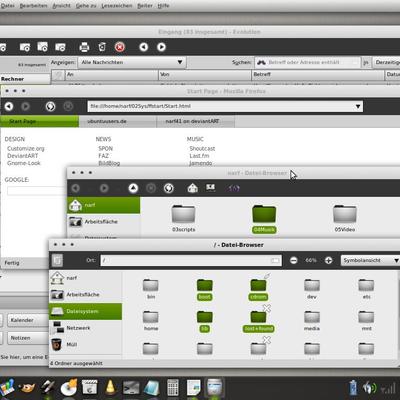400x400 pixels.
Task: Print the message in the mail window
Action: [84, 47]
